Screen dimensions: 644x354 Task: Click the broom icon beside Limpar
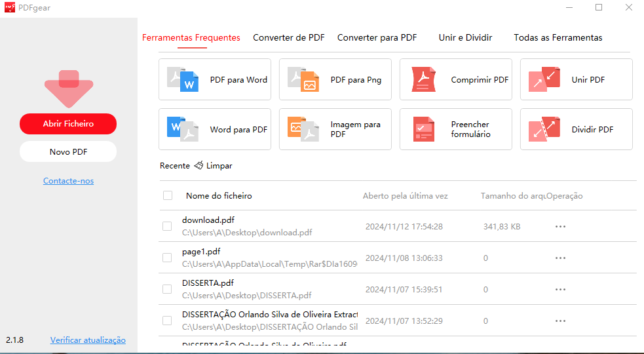coord(199,165)
